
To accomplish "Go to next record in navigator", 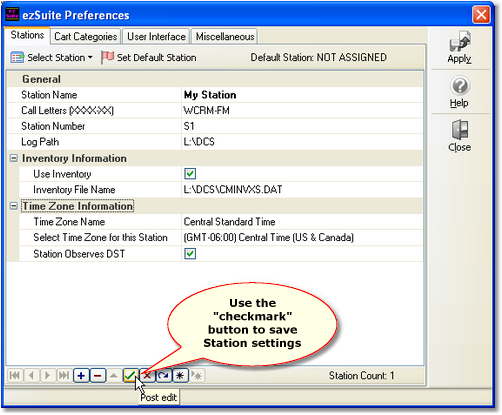I will pos(48,376).
